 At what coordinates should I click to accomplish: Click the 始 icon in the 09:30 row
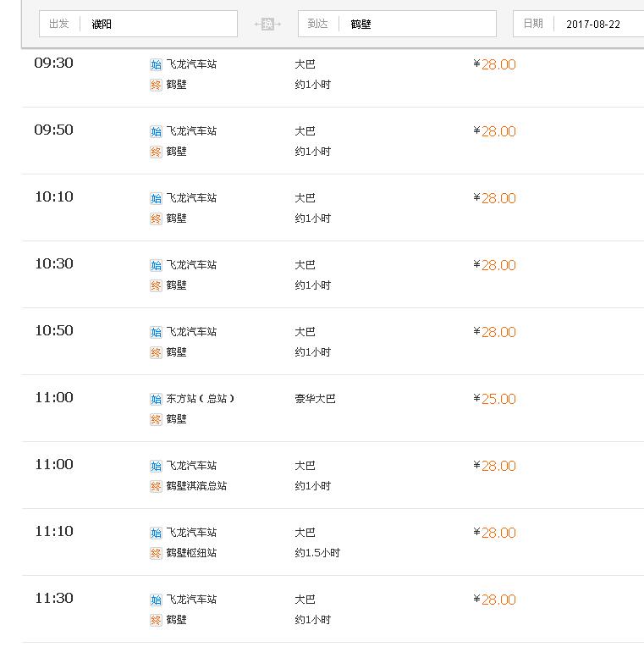[x=156, y=64]
